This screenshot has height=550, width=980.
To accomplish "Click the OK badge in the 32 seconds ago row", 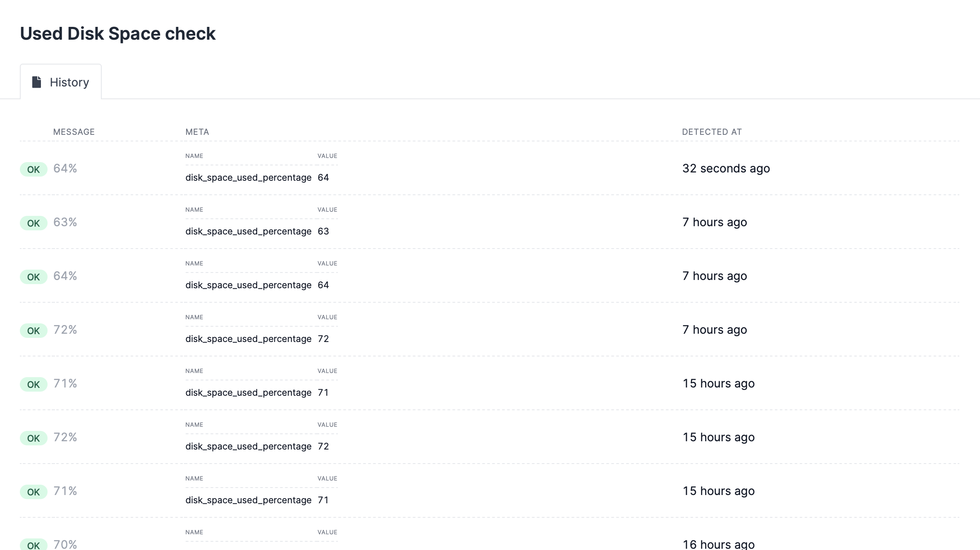I will 33,169.
